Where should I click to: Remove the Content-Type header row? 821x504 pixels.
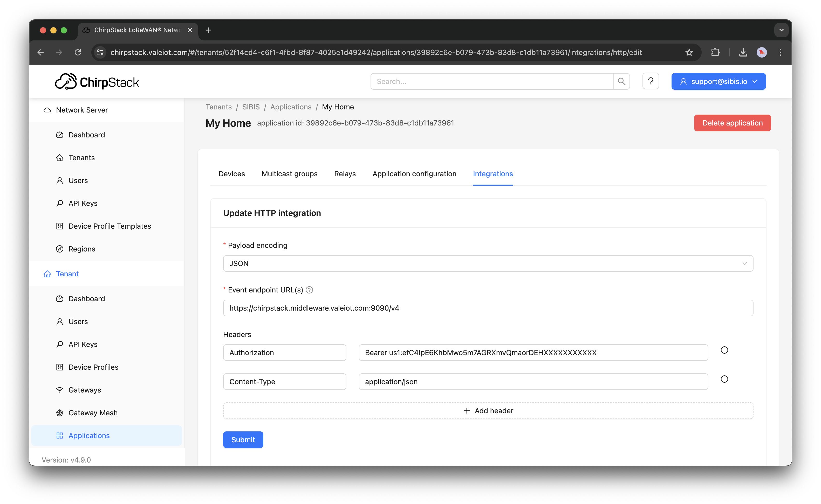(724, 379)
